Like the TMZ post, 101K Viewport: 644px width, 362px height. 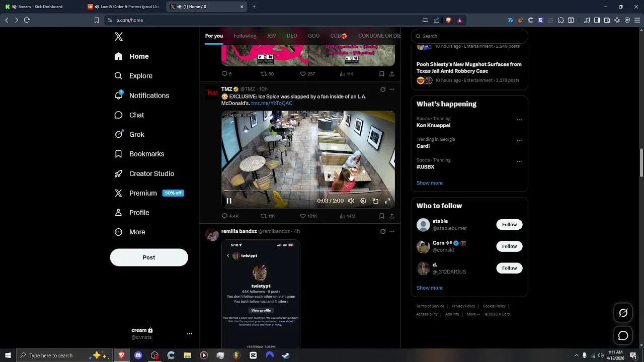(308, 216)
